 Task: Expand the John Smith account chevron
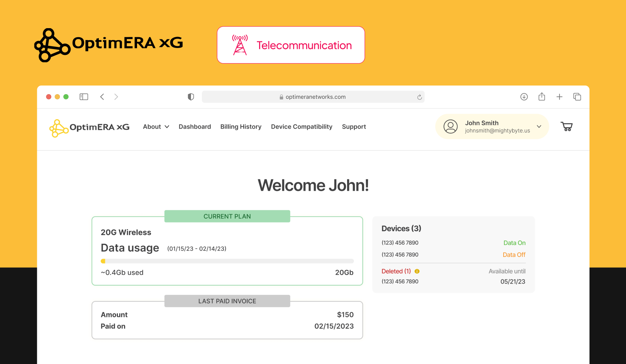point(539,127)
